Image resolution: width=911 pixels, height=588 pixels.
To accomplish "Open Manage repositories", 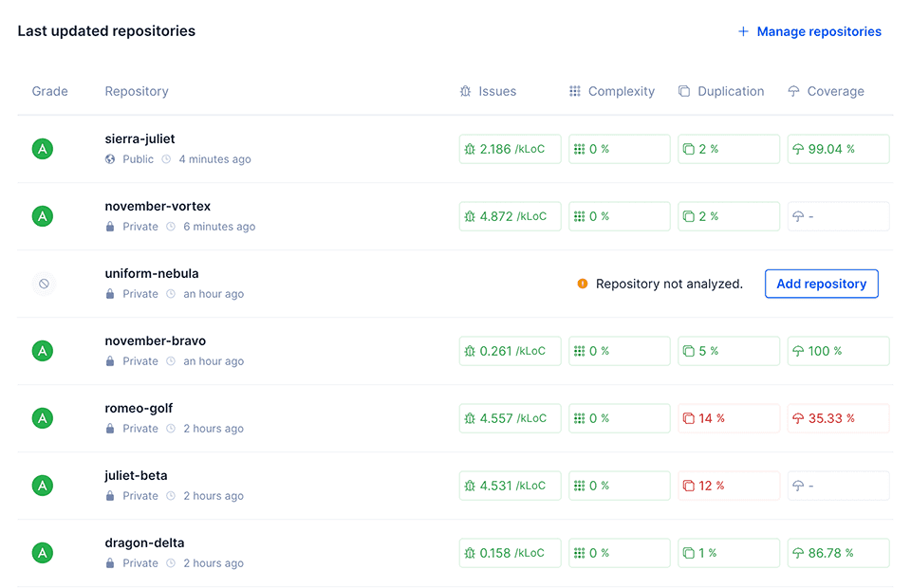I will [x=819, y=31].
